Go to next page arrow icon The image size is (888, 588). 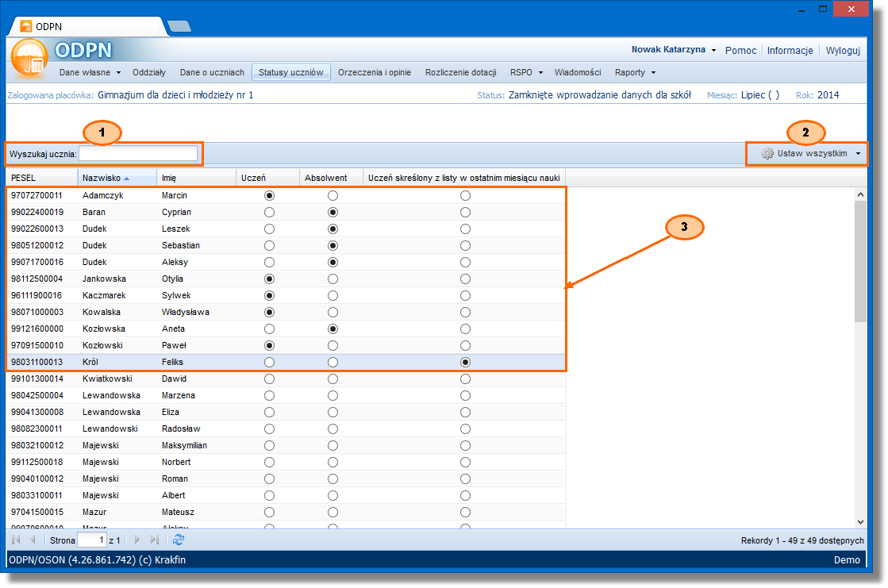point(137,540)
